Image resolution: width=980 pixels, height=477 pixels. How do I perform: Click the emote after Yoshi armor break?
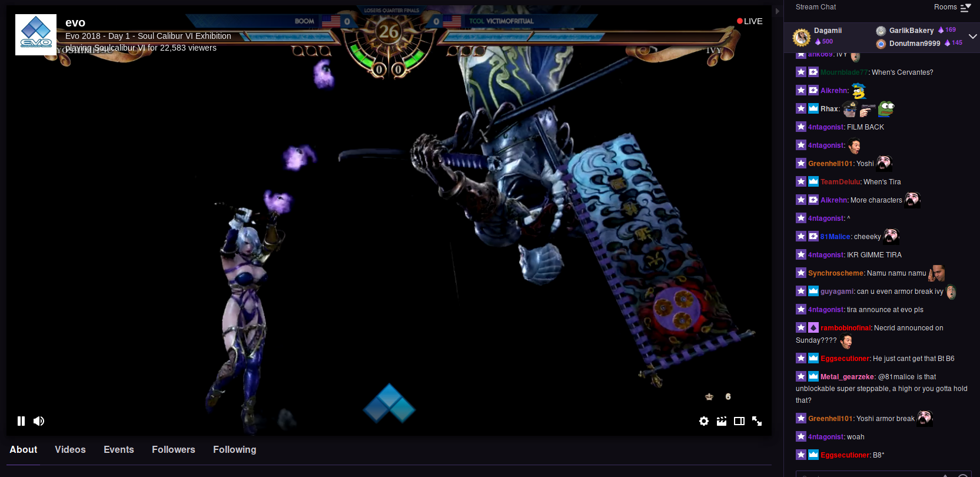tap(925, 418)
